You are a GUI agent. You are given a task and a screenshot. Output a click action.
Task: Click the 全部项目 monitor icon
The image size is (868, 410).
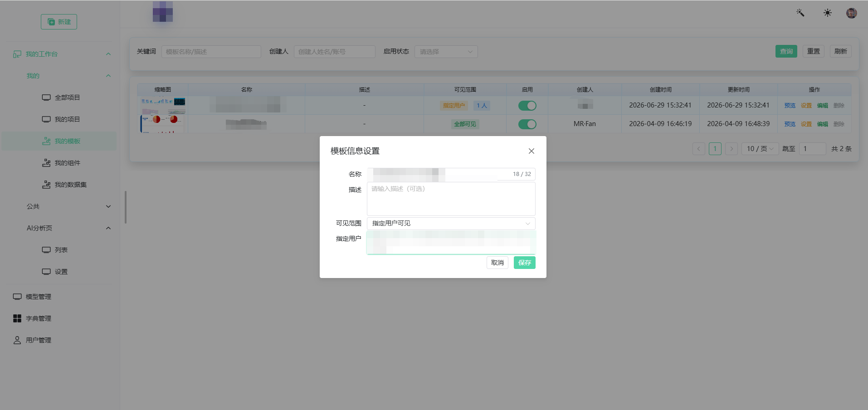[46, 98]
